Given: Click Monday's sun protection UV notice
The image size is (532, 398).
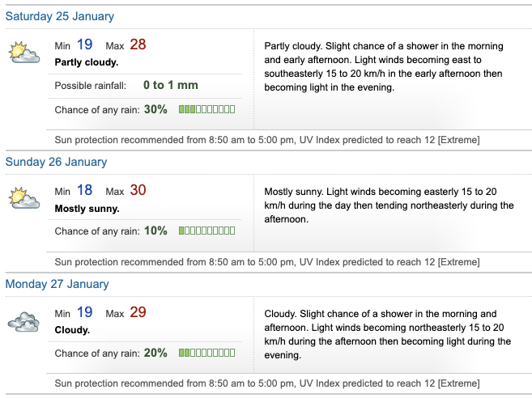Looking at the screenshot, I should [267, 384].
